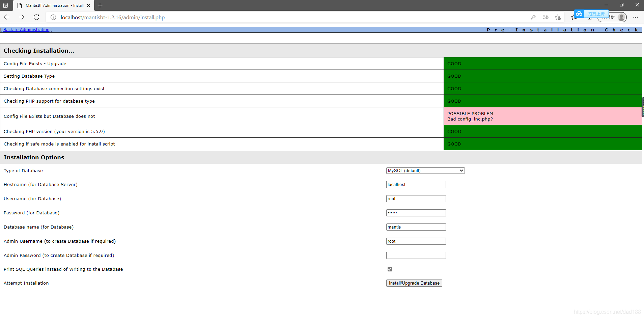Click the POSSIBLE PROBLEM Bad config_inc.php cell

point(542,116)
